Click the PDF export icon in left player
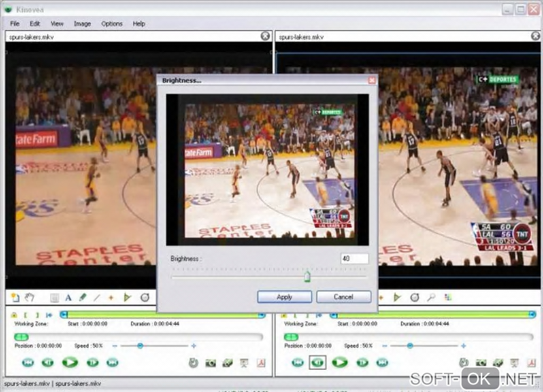Viewport: 543px width, 392px height. (261, 363)
